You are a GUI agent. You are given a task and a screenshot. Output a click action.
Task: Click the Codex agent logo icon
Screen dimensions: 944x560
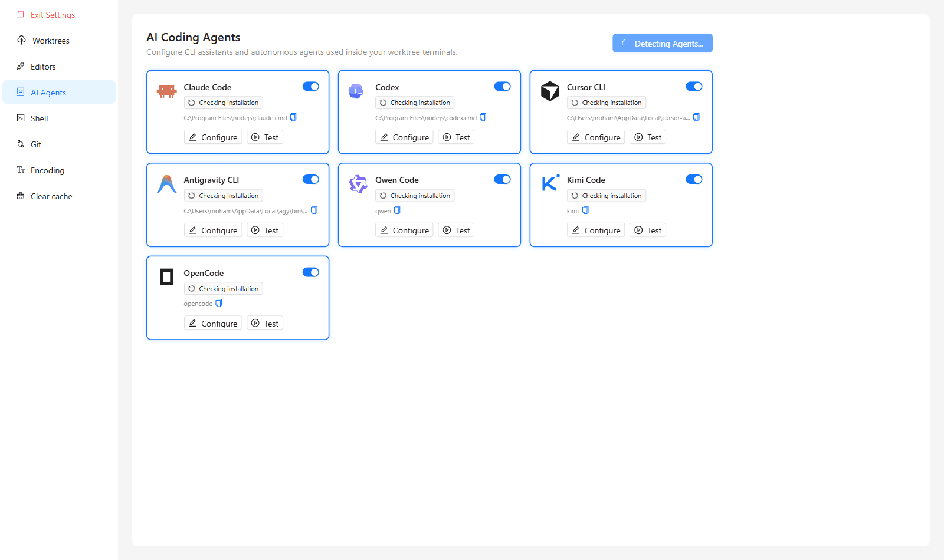pyautogui.click(x=356, y=91)
